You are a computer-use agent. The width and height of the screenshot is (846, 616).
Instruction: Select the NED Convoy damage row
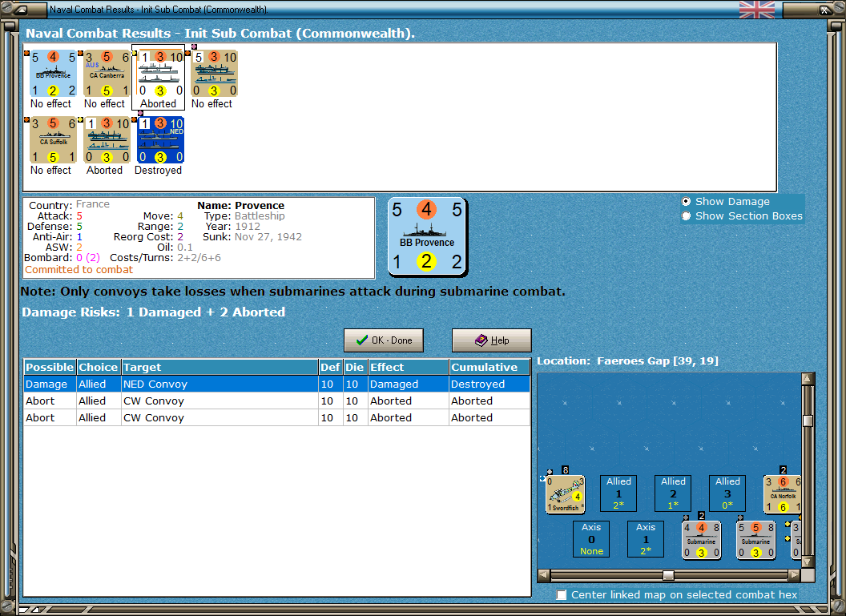(x=276, y=384)
